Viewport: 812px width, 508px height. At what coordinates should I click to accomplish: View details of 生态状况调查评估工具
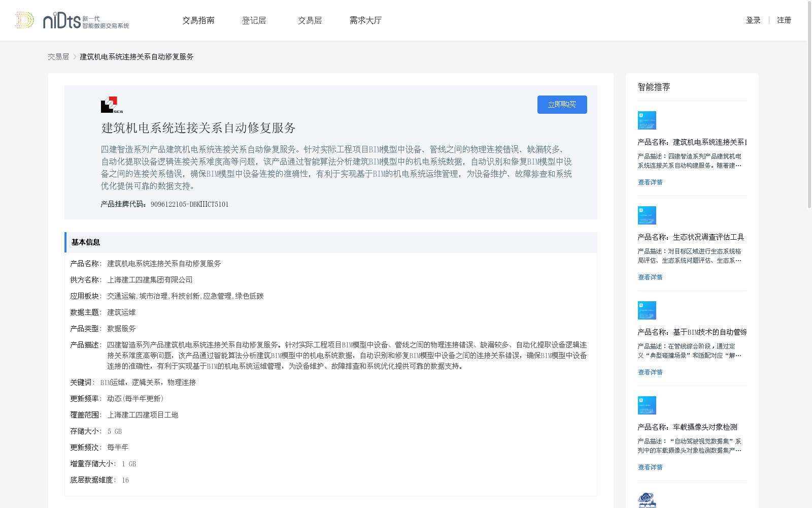pos(650,277)
